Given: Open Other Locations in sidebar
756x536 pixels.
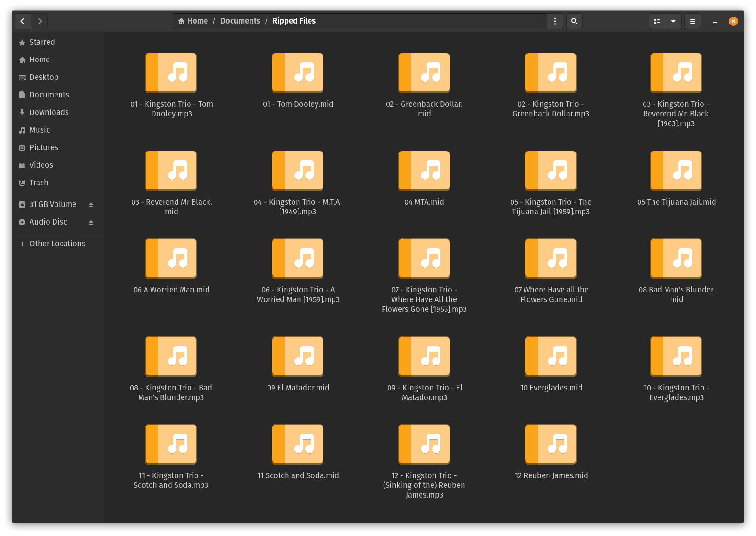Looking at the screenshot, I should (58, 244).
